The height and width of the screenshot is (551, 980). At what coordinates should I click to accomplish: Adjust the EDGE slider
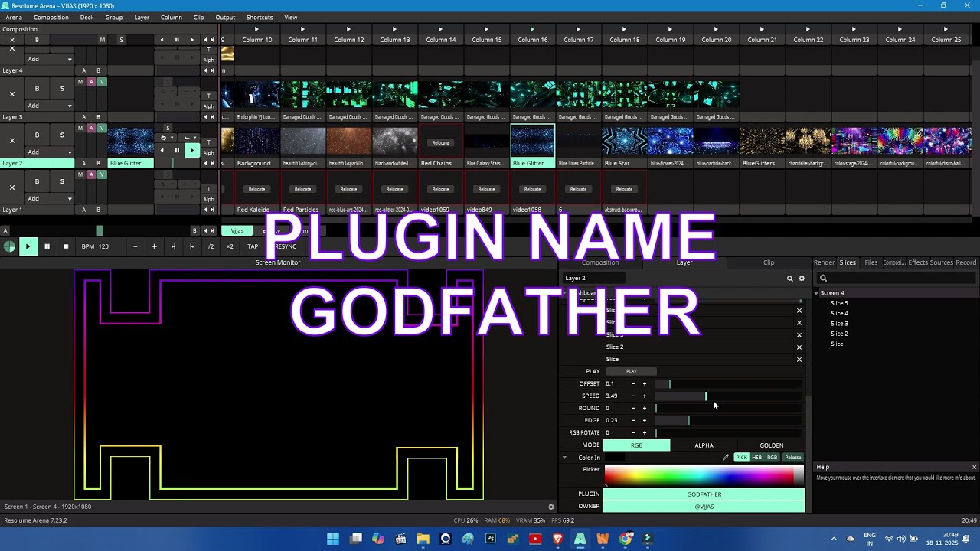[728, 420]
